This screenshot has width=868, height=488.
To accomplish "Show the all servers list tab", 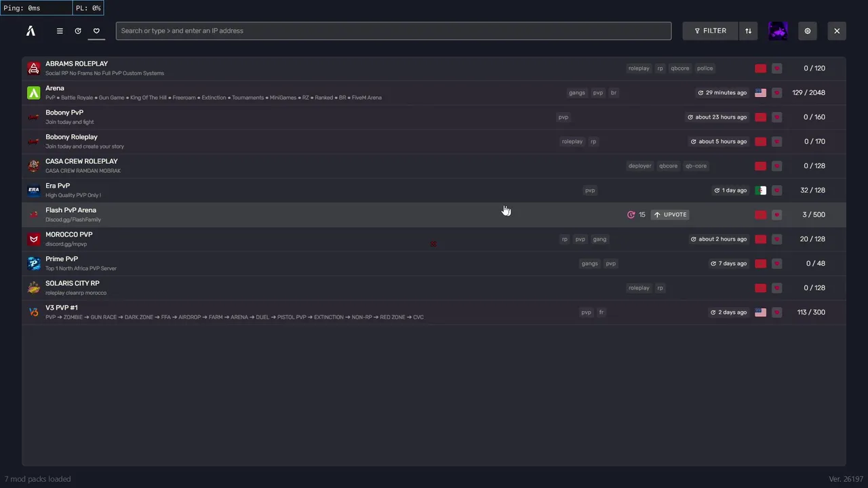I will [x=60, y=30].
